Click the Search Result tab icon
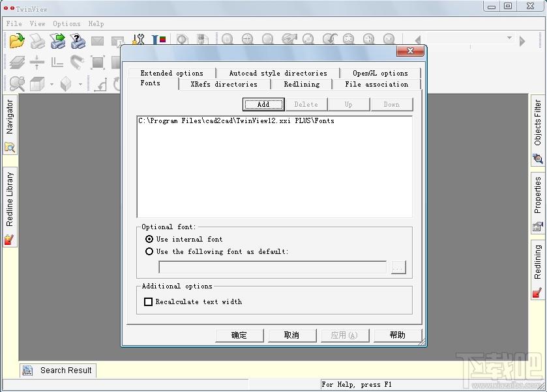Viewport: 547px width, 392px height. [x=27, y=370]
